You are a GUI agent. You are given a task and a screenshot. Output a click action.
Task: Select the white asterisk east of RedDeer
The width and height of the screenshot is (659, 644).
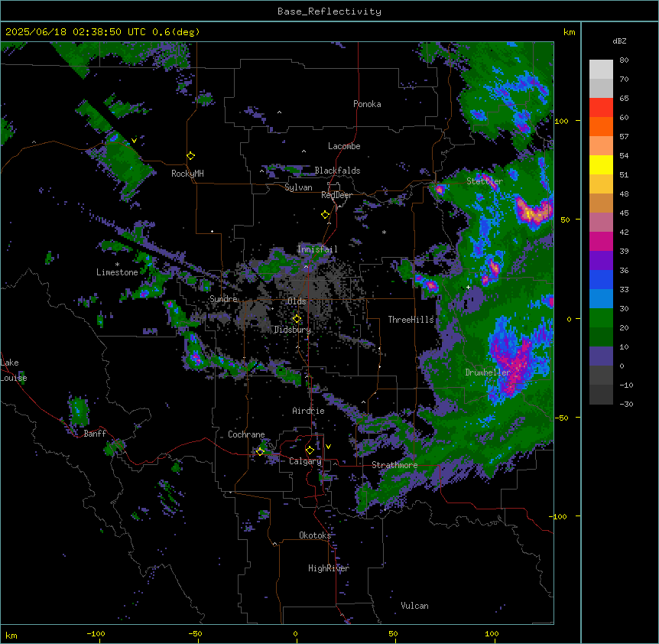point(384,232)
